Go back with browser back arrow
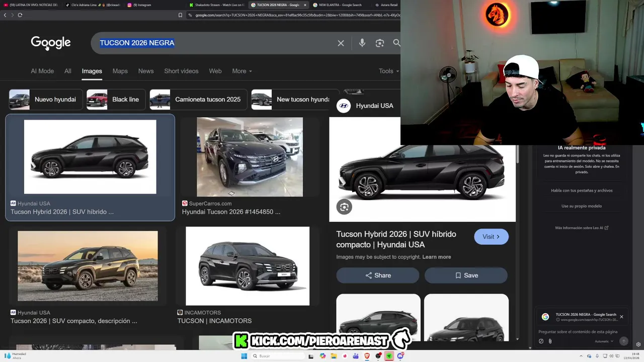644x362 pixels. [5, 15]
